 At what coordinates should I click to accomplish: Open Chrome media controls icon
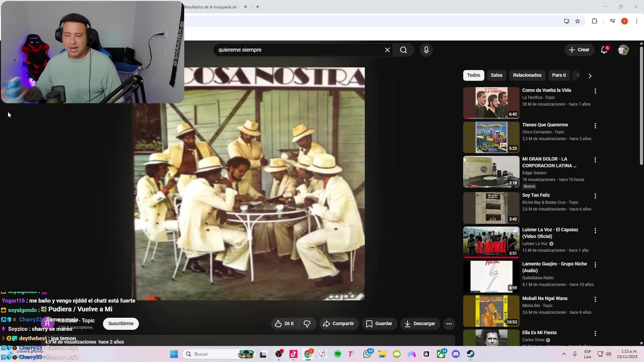(x=612, y=21)
